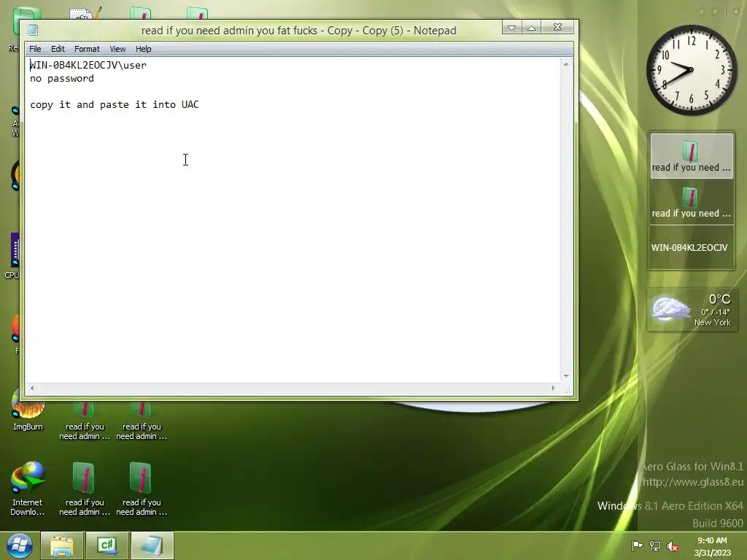
Task: Select the first 'read if you need ...' gadget item
Action: click(692, 156)
